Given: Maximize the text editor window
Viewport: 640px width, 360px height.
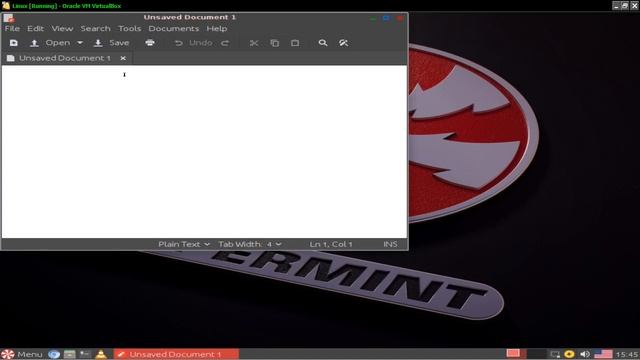Looking at the screenshot, I should (x=386, y=18).
